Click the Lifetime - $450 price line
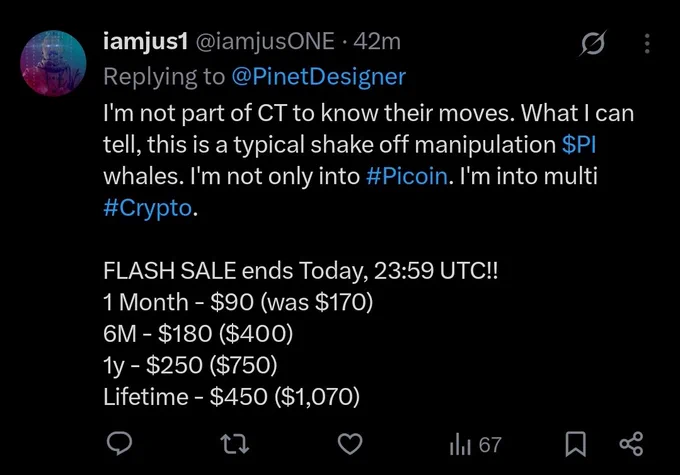The image size is (680, 475). click(232, 396)
